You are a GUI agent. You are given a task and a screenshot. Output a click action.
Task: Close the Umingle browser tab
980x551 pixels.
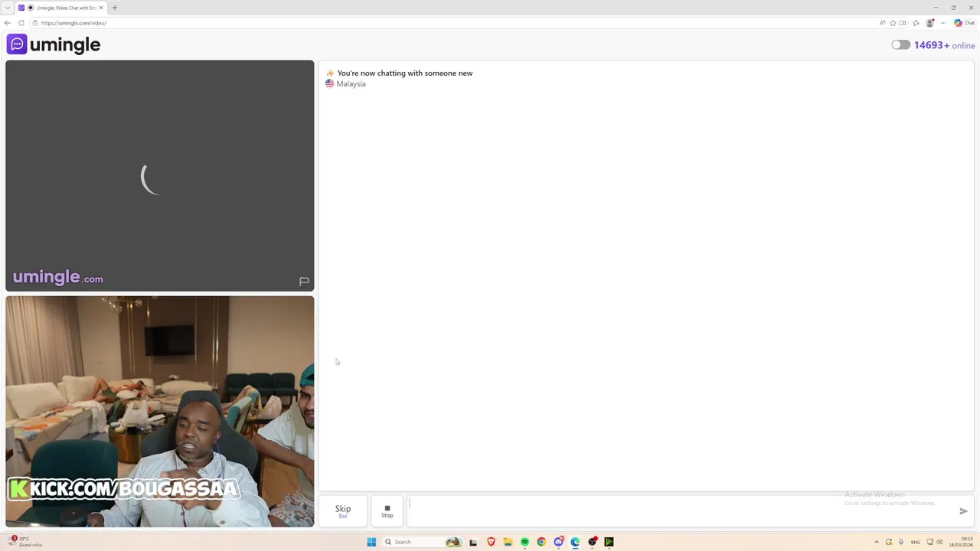point(101,8)
